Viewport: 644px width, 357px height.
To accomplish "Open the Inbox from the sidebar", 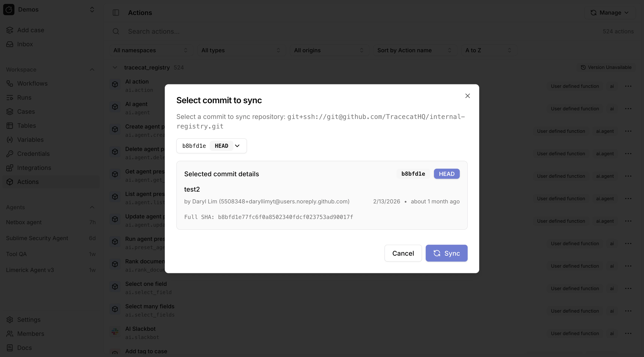I will 10,44.
